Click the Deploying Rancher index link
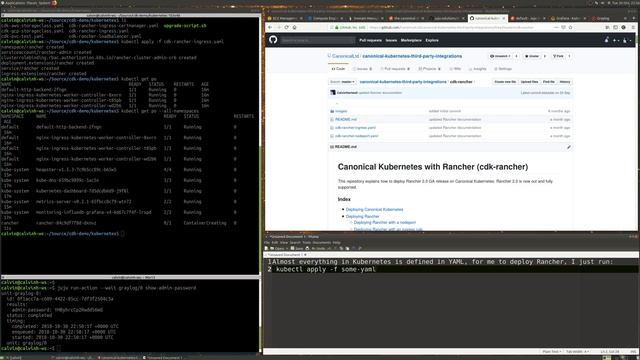 pyautogui.click(x=362, y=216)
